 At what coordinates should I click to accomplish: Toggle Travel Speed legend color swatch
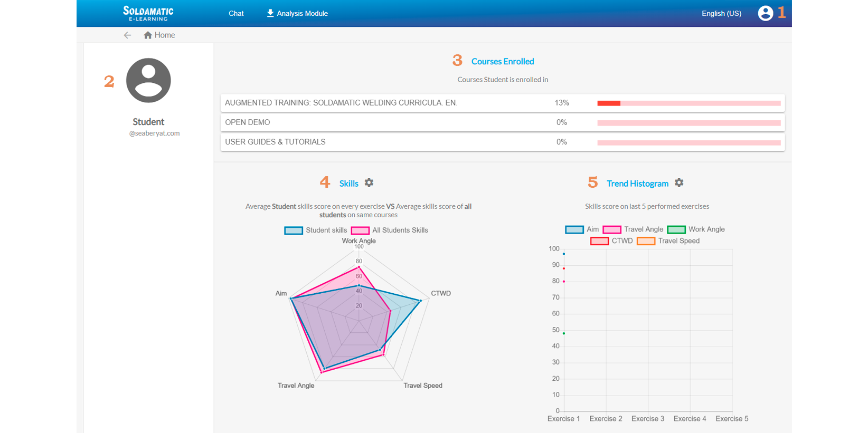[x=646, y=241]
